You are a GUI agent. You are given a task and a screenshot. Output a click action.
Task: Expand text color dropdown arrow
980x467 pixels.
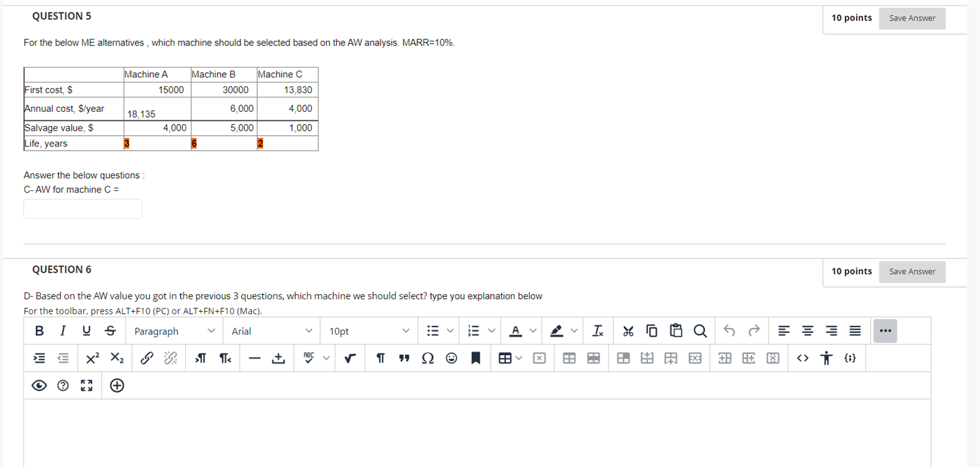(533, 331)
